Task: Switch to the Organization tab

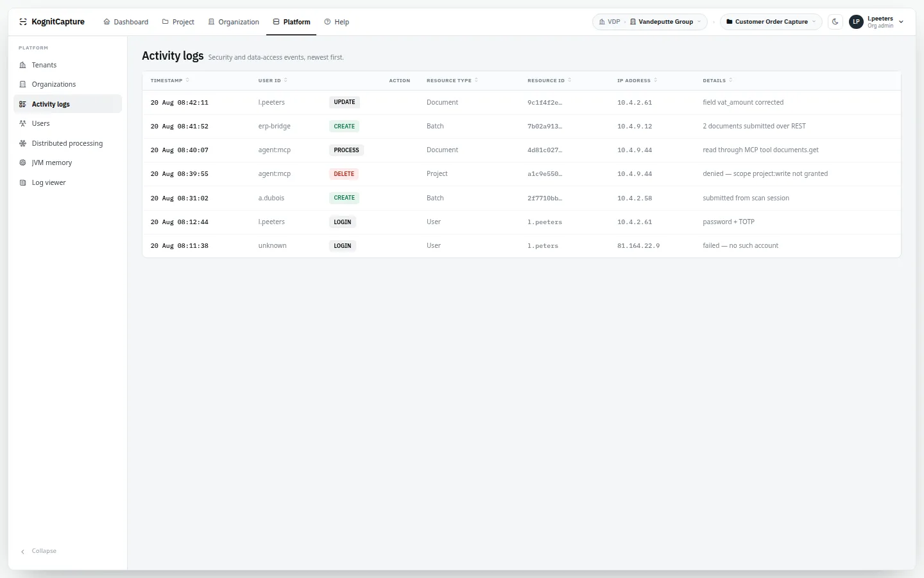Action: (x=234, y=22)
